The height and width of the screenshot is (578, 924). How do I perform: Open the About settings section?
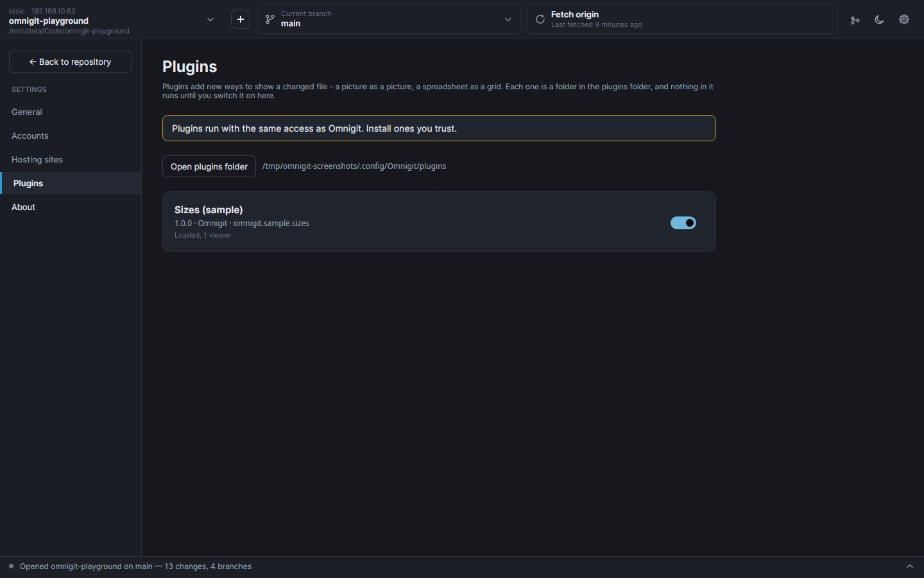pyautogui.click(x=71, y=207)
